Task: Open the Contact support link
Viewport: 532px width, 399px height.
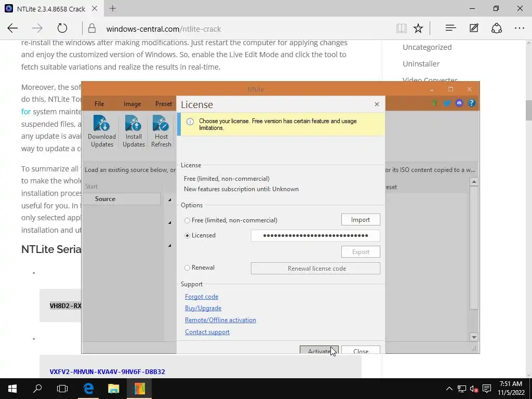Action: (207, 332)
